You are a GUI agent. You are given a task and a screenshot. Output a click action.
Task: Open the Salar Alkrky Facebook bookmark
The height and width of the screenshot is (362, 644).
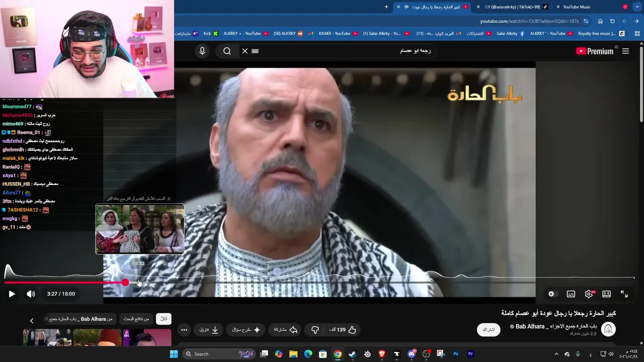tap(510, 34)
